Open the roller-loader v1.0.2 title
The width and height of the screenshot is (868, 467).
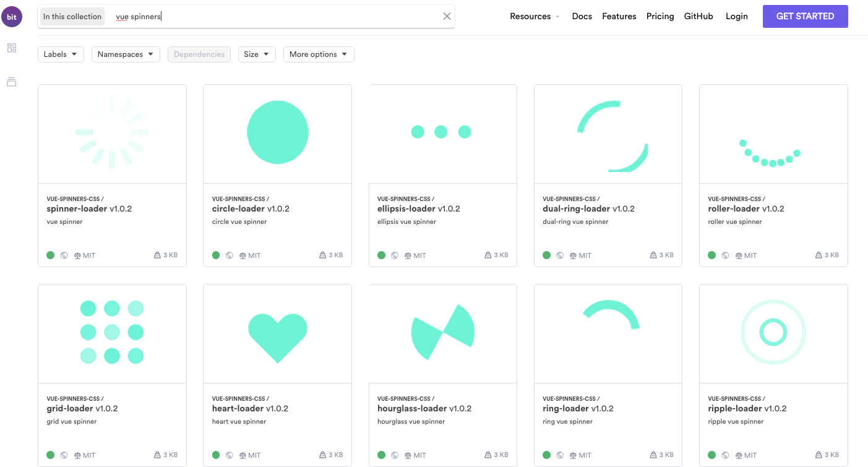746,208
